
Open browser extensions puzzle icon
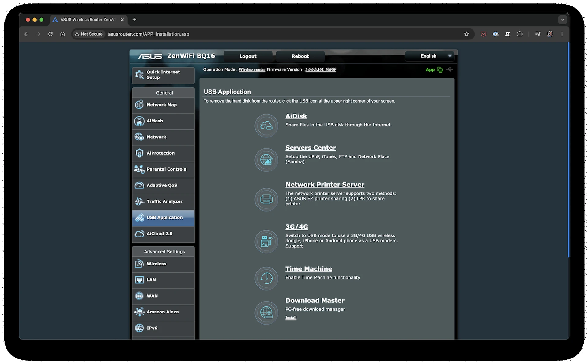tap(520, 34)
